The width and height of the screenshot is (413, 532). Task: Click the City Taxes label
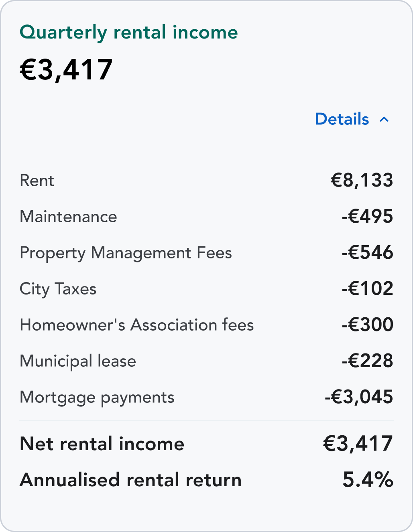point(58,289)
